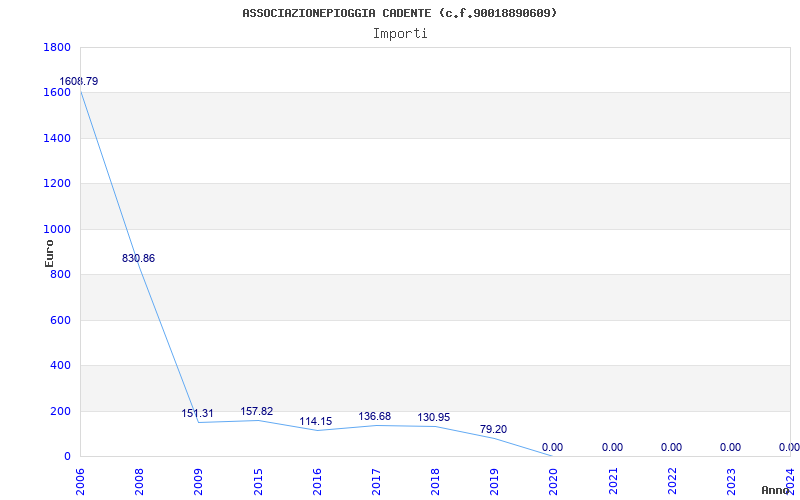The height and width of the screenshot is (500, 800).
Task: Click the x-axis year 2022
Action: [x=672, y=482]
